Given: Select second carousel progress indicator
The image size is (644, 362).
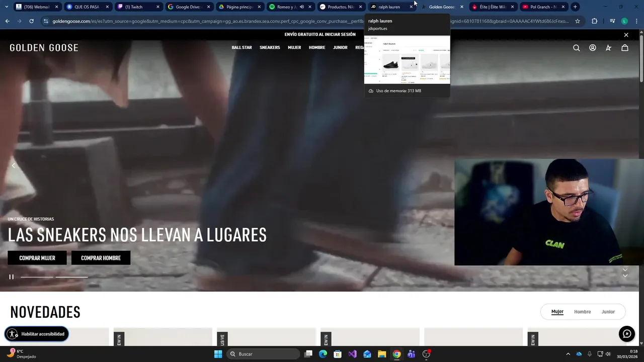Looking at the screenshot, I should 71,277.
